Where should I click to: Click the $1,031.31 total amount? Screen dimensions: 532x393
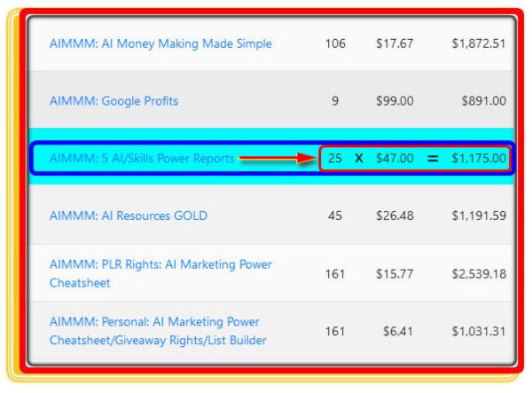click(x=479, y=331)
